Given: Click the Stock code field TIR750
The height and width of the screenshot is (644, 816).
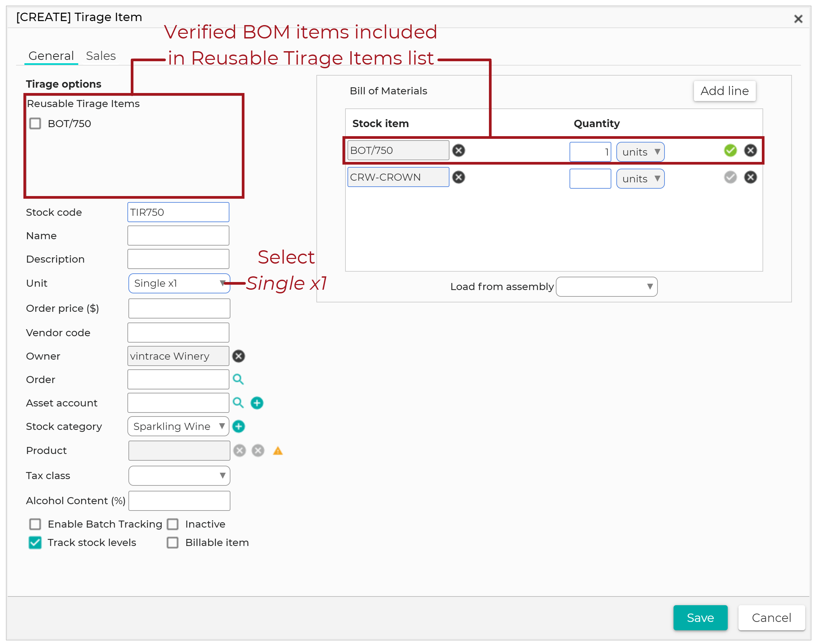Looking at the screenshot, I should [x=178, y=212].
